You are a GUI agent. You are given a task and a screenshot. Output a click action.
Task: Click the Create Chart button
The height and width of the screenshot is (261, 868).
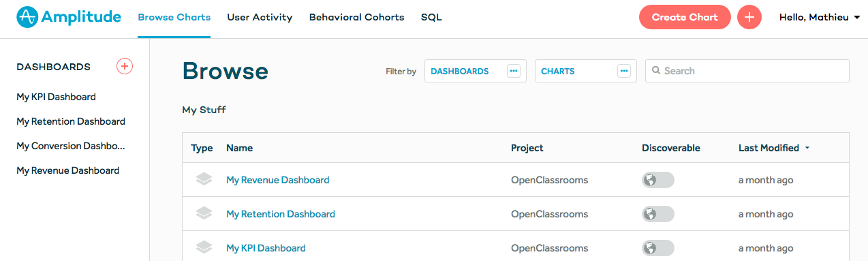coord(685,17)
